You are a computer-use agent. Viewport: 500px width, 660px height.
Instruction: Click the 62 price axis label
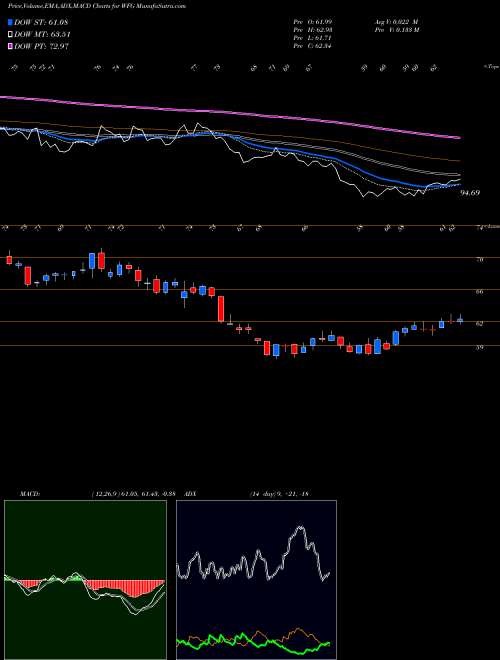coord(479,324)
